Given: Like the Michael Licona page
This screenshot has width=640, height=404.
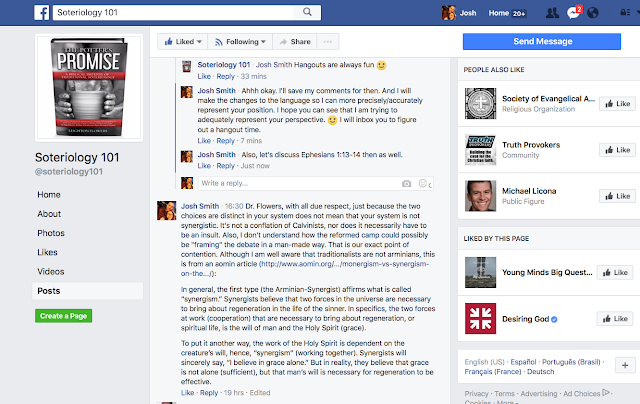Looking at the screenshot, I should (x=617, y=196).
